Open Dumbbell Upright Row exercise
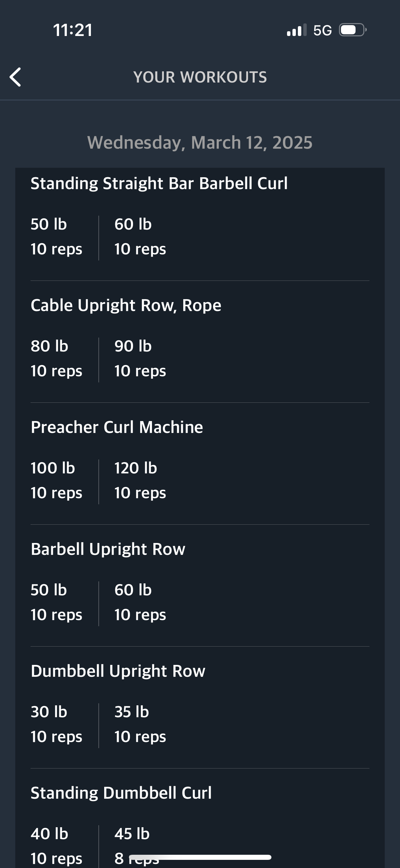Viewport: 400px width, 868px height. click(118, 671)
